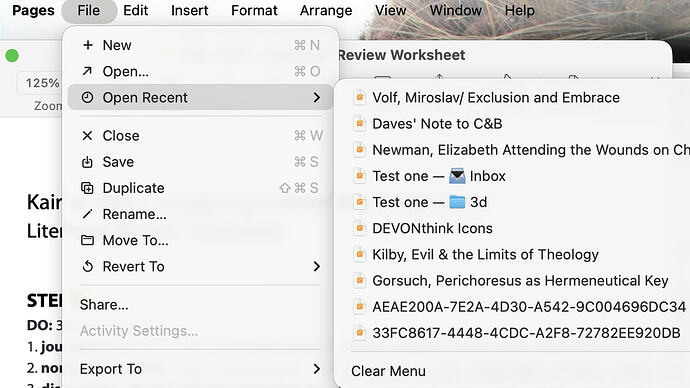Click Clear Menu in Open Recent list
This screenshot has height=388, width=690.
pyautogui.click(x=388, y=371)
